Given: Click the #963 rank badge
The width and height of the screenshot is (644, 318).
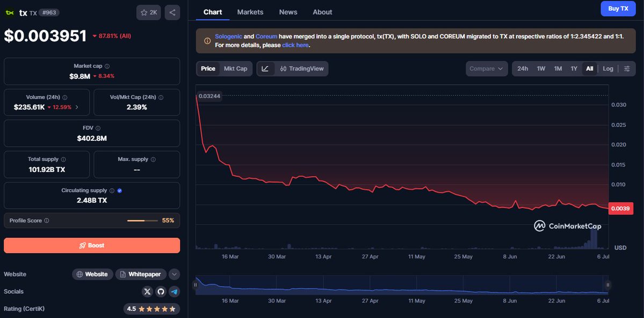Looking at the screenshot, I should (x=49, y=13).
